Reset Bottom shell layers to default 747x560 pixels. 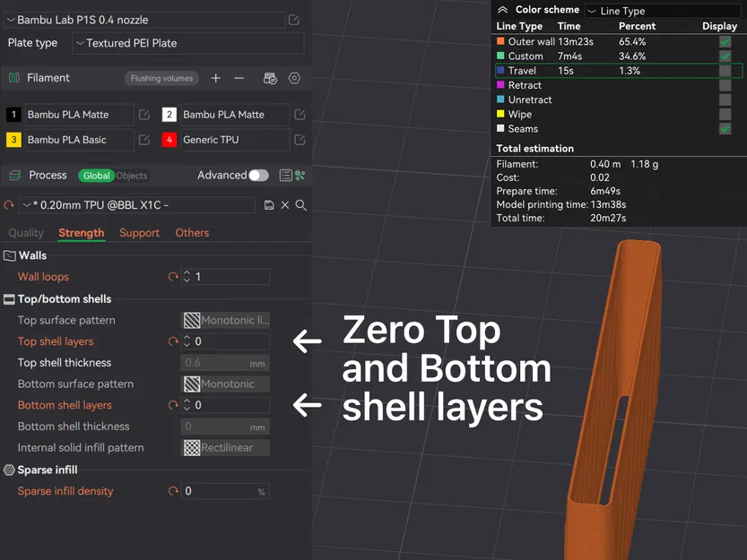173,405
